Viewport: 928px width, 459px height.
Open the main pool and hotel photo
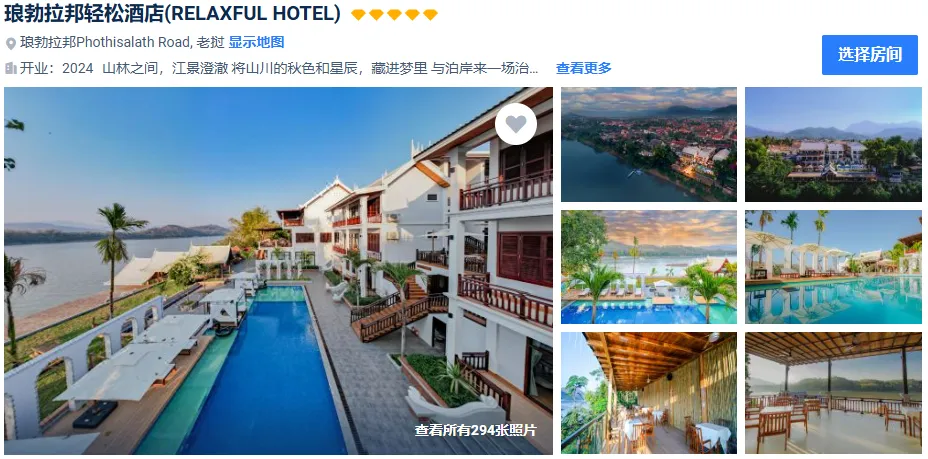[x=278, y=271]
